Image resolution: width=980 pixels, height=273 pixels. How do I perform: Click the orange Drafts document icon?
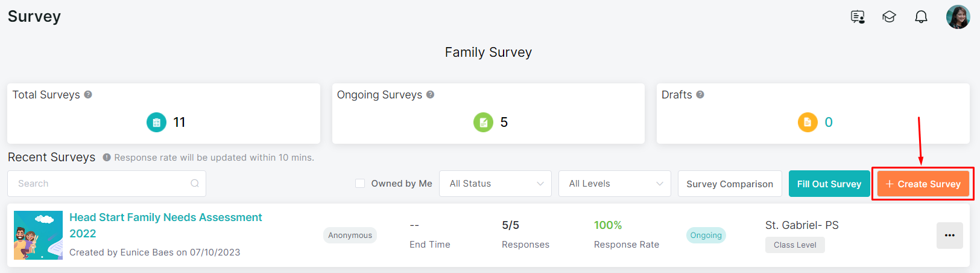pyautogui.click(x=808, y=122)
